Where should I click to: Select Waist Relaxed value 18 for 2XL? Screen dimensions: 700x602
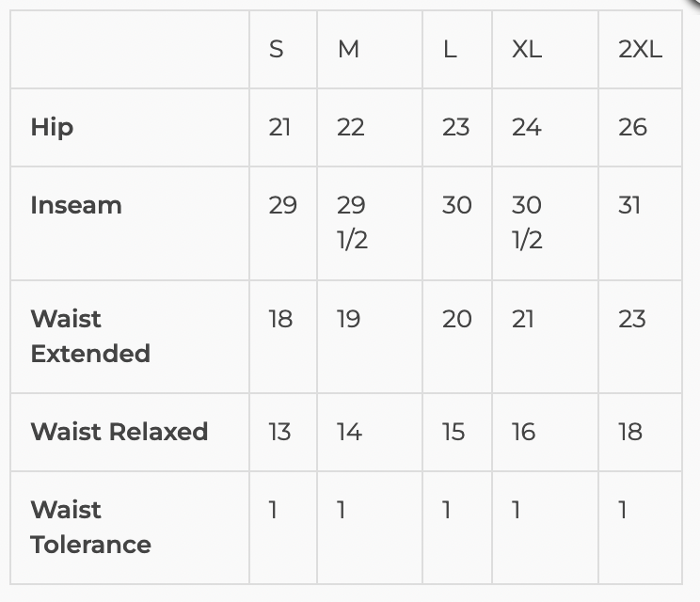click(x=630, y=432)
